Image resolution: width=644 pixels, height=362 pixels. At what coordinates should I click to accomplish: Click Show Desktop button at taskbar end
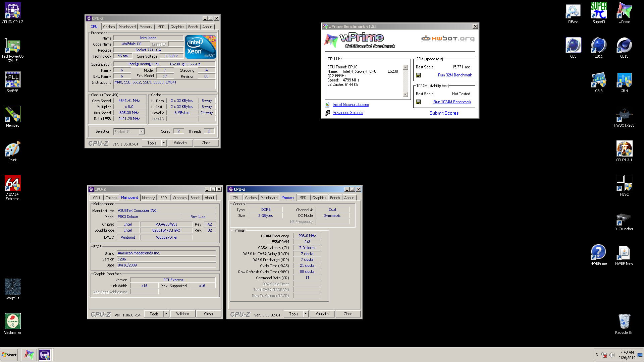(640, 355)
